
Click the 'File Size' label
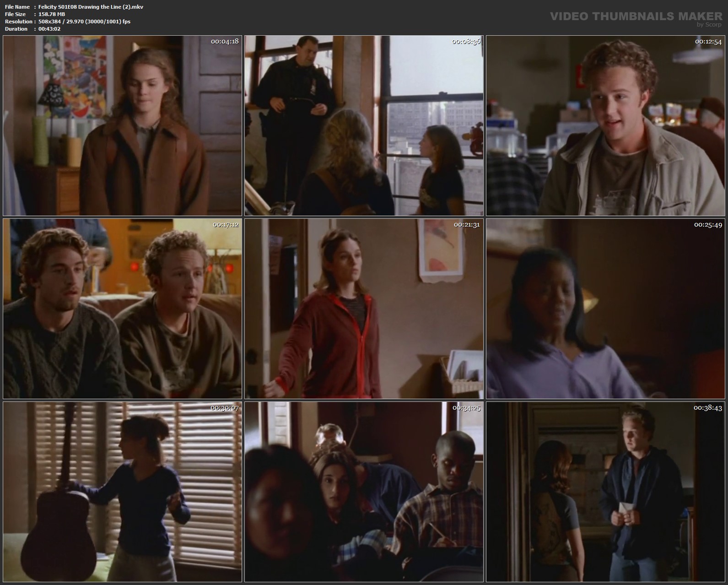[x=15, y=14]
